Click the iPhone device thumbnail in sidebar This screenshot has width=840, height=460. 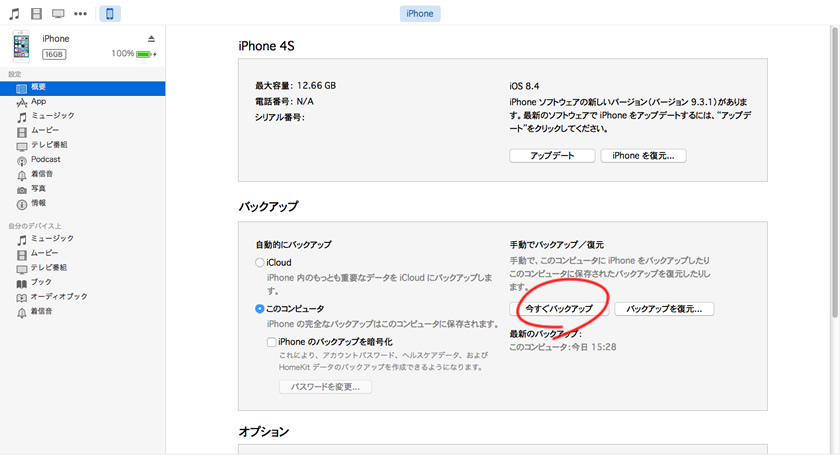(x=21, y=47)
